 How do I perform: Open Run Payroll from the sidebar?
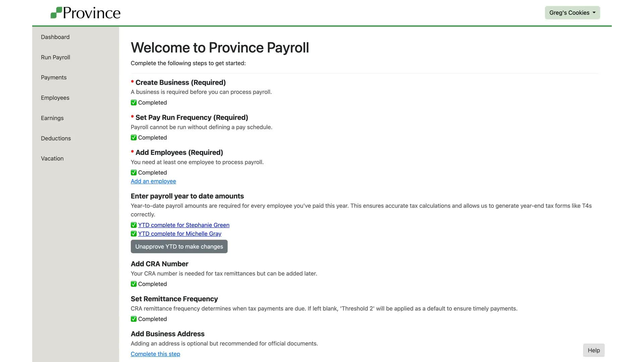click(55, 57)
